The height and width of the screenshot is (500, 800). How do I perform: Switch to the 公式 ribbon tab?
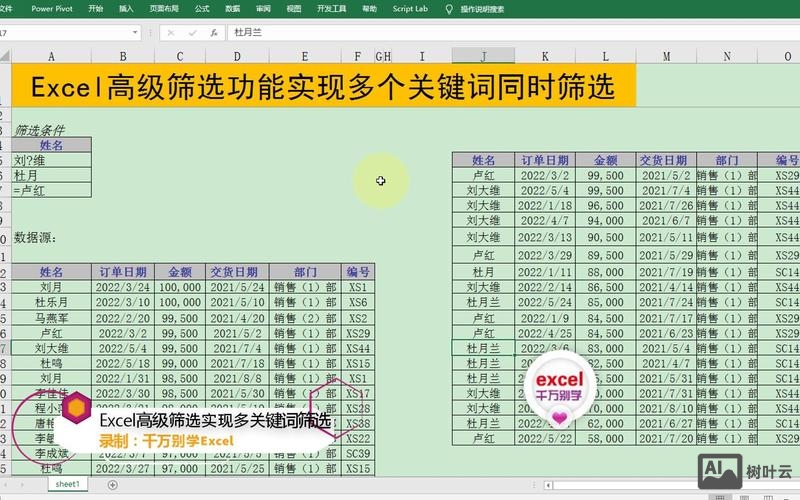[x=202, y=9]
